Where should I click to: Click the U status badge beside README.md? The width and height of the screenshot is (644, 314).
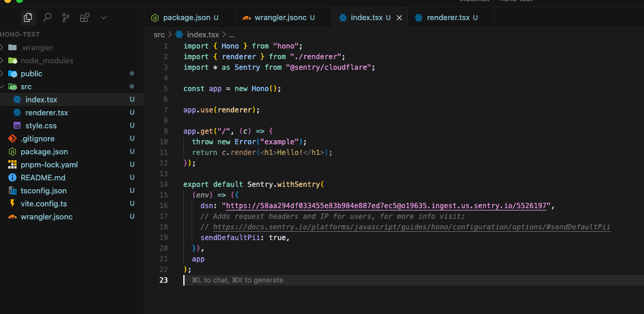[x=132, y=178]
